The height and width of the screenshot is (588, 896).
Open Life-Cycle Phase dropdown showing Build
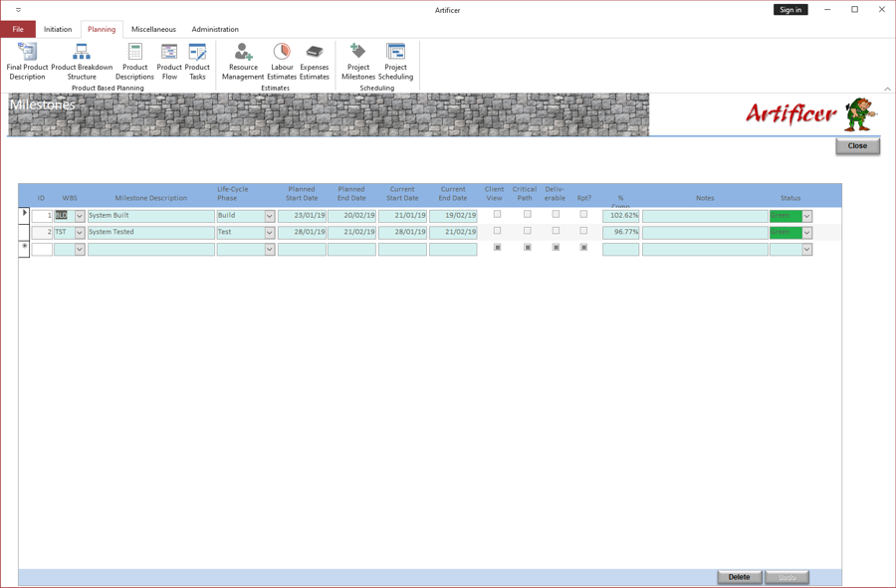269,216
